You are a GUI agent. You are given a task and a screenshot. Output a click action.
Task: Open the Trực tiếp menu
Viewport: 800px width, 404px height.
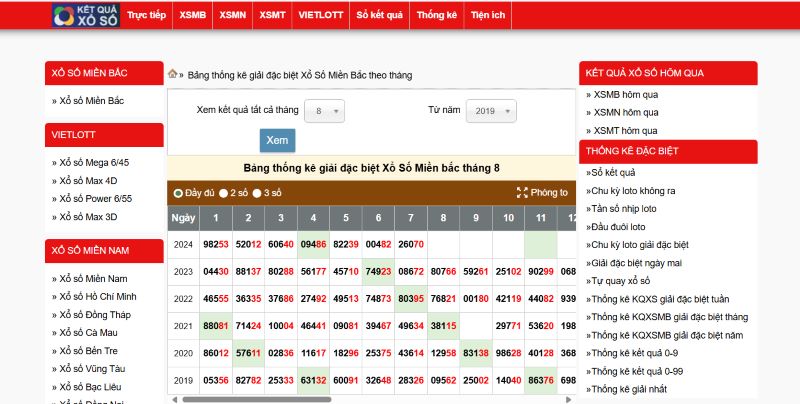(x=147, y=16)
